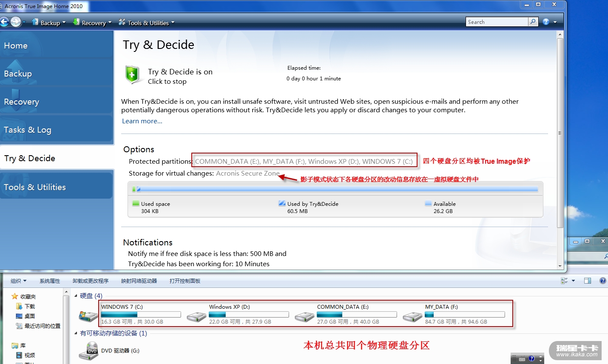
Task: Click the Used by Try&Decide value 60.5 MB
Action: point(298,211)
